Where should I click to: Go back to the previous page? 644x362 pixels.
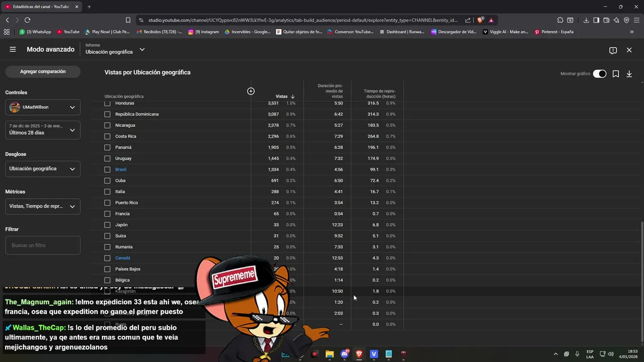(x=7, y=20)
